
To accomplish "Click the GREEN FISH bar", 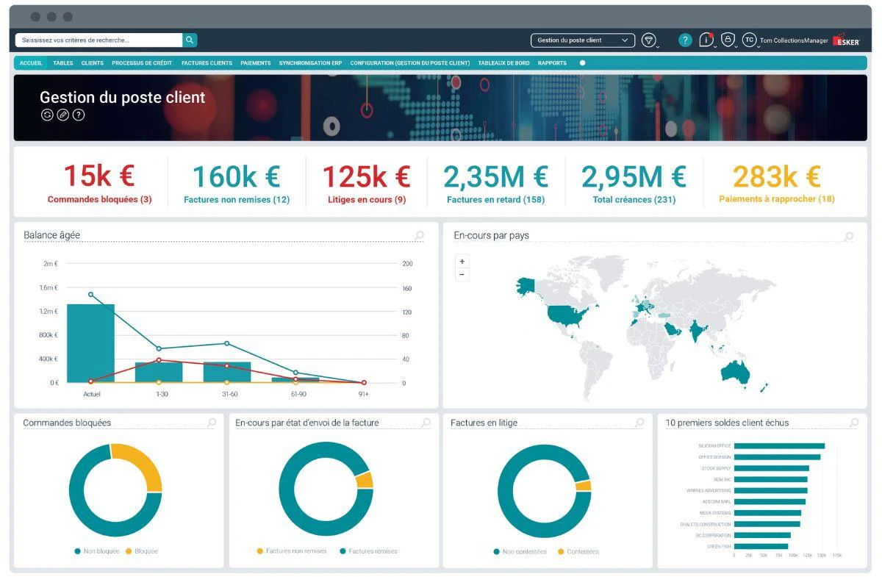I will 761,546.
